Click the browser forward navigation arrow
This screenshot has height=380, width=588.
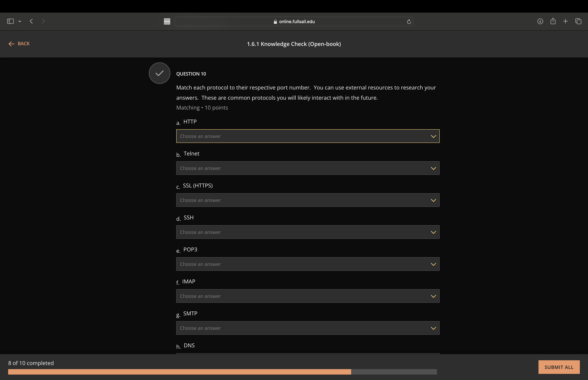click(x=43, y=21)
